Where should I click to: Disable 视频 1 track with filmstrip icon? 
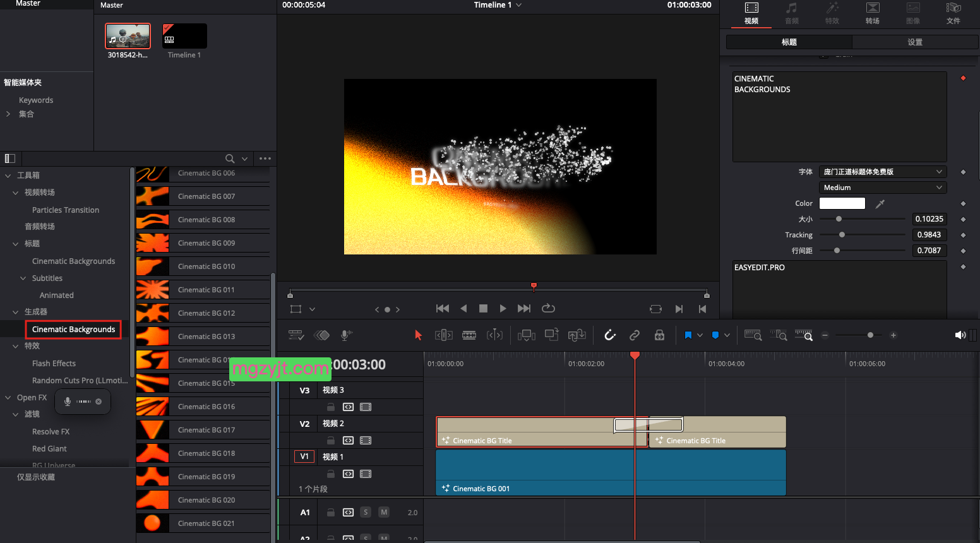point(366,474)
